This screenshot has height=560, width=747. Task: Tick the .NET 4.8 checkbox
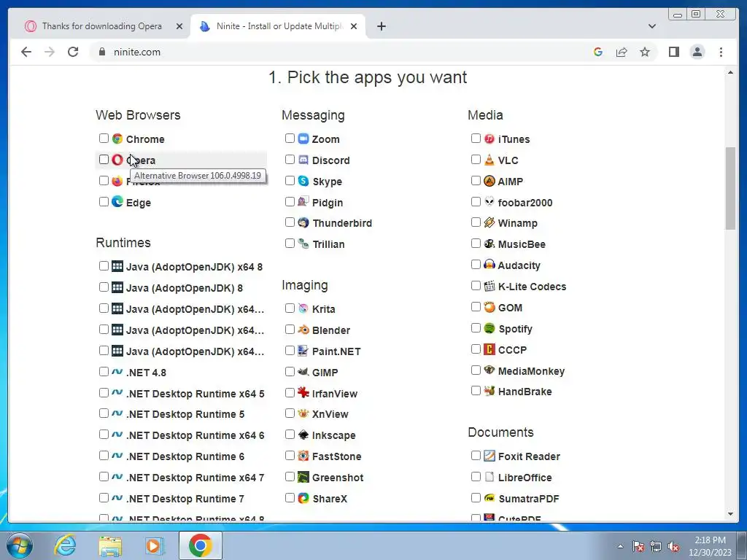coord(104,371)
